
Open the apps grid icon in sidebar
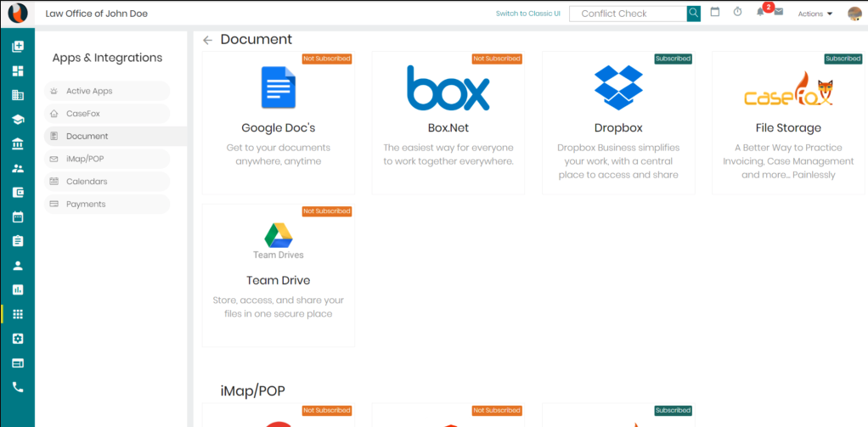[x=18, y=314]
